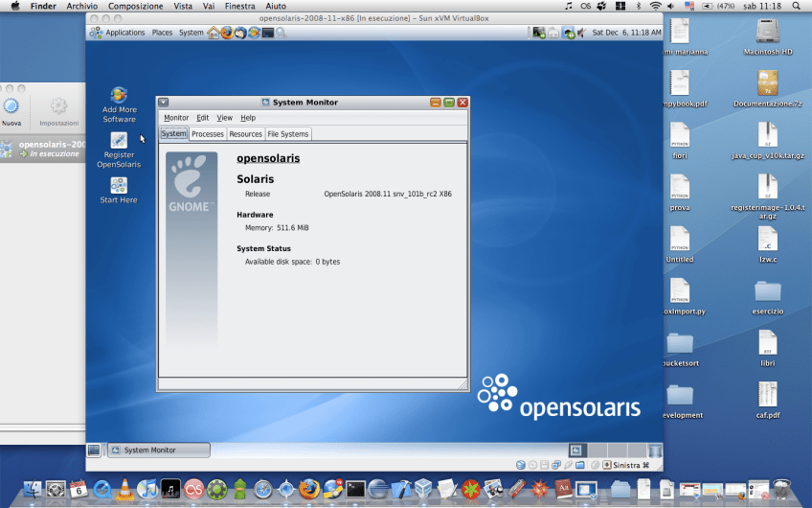The image size is (812, 508).
Task: Switch to the Processes tab
Action: (208, 134)
